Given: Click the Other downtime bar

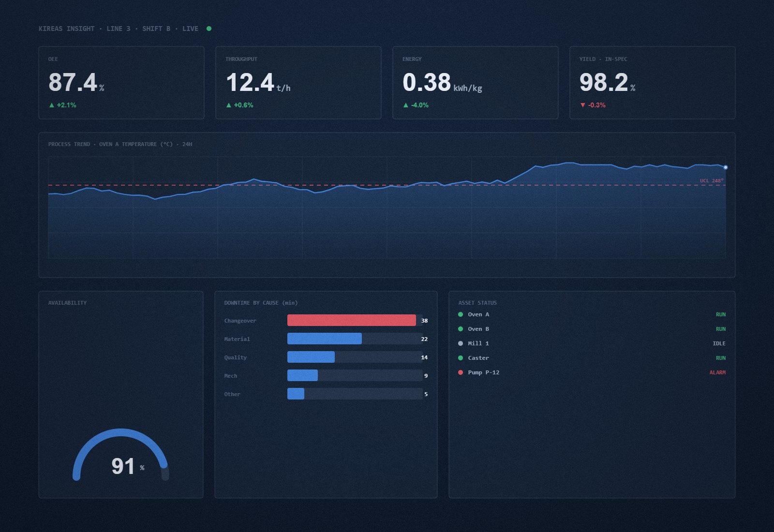Looking at the screenshot, I should [x=296, y=394].
